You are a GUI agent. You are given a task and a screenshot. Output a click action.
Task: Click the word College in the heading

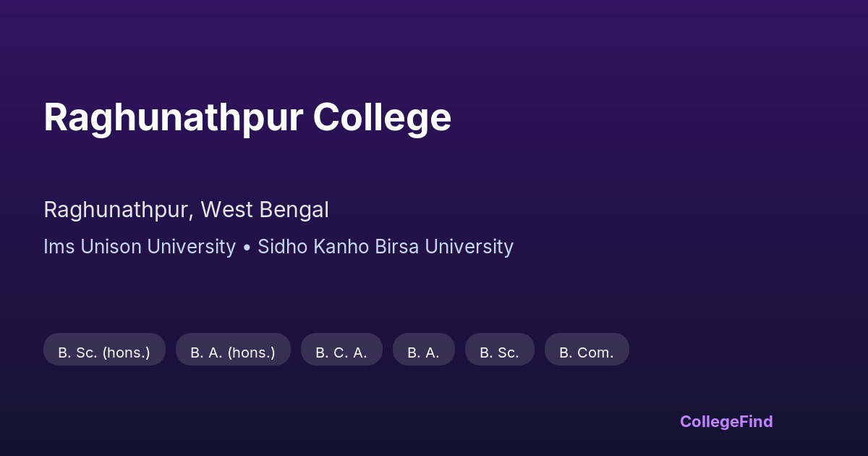(x=382, y=117)
